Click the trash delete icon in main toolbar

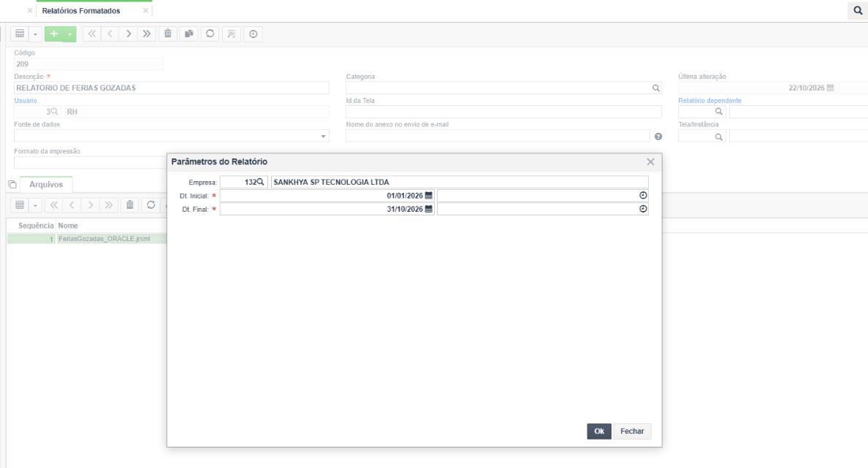coord(168,34)
